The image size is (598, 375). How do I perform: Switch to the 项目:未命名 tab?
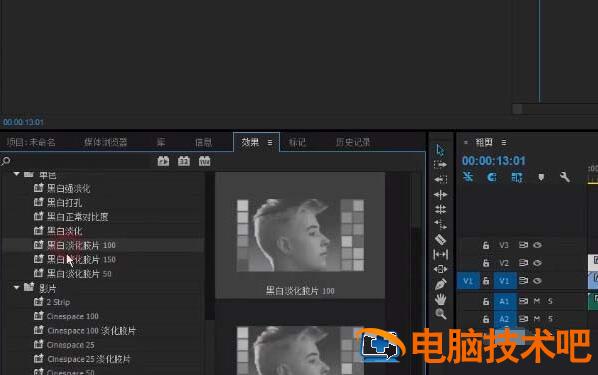pos(31,142)
